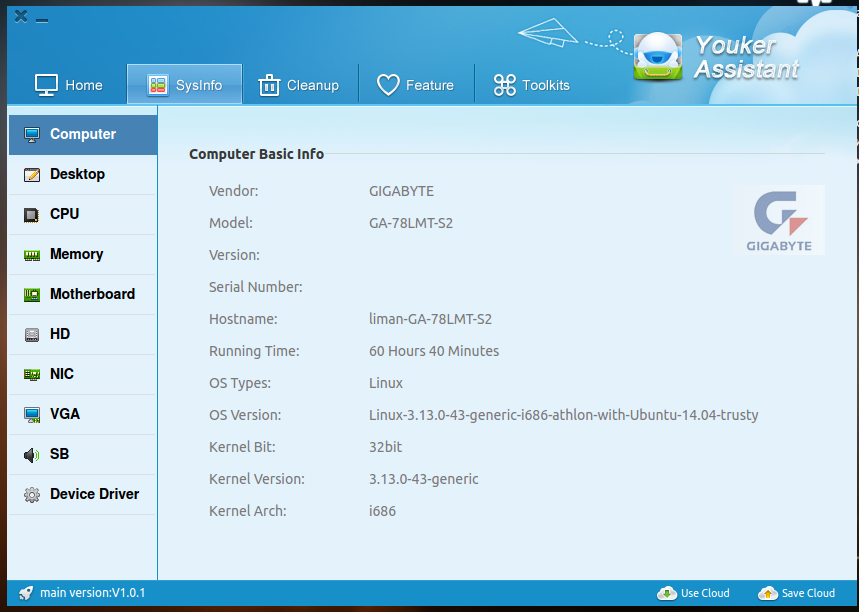Open the Toolkits tab
The image size is (859, 612).
point(531,85)
